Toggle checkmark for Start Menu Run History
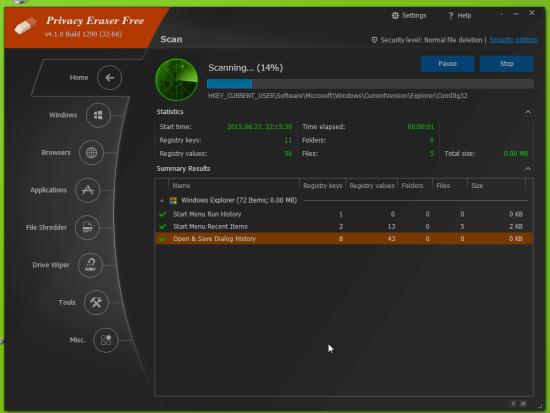Screen dimensions: 550x413 [162, 214]
